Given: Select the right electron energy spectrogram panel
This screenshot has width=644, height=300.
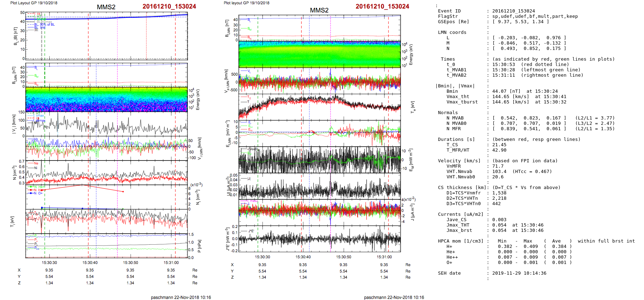Looking at the screenshot, I should (320, 54).
